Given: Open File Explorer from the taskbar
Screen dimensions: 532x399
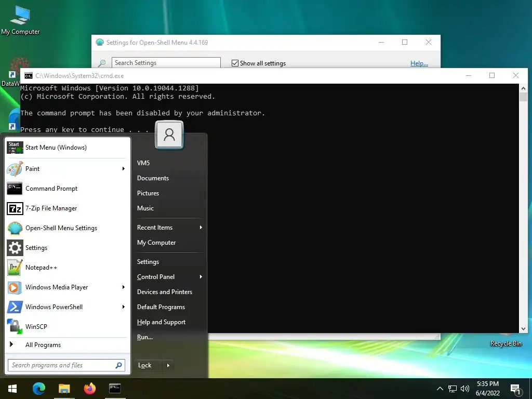Looking at the screenshot, I should tap(64, 389).
